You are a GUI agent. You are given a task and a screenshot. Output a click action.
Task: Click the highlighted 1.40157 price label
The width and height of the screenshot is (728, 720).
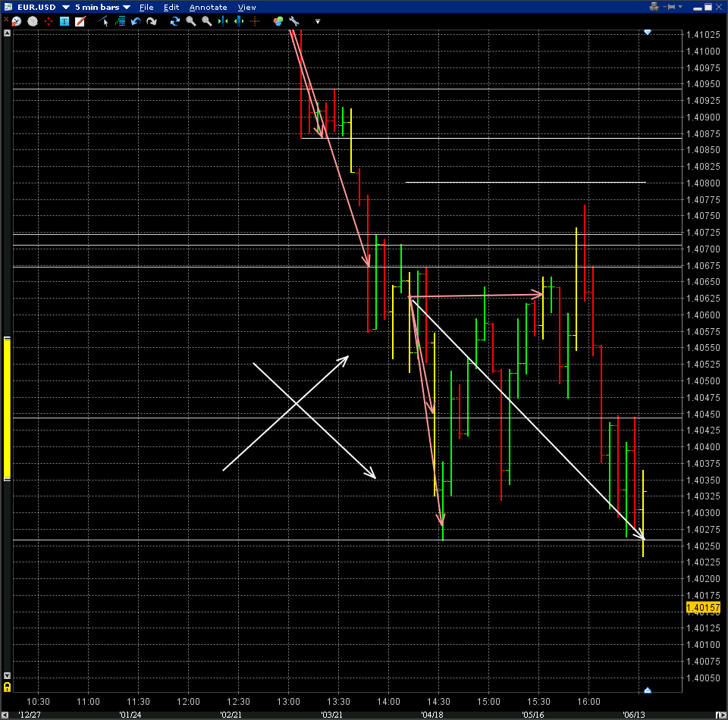pos(703,607)
